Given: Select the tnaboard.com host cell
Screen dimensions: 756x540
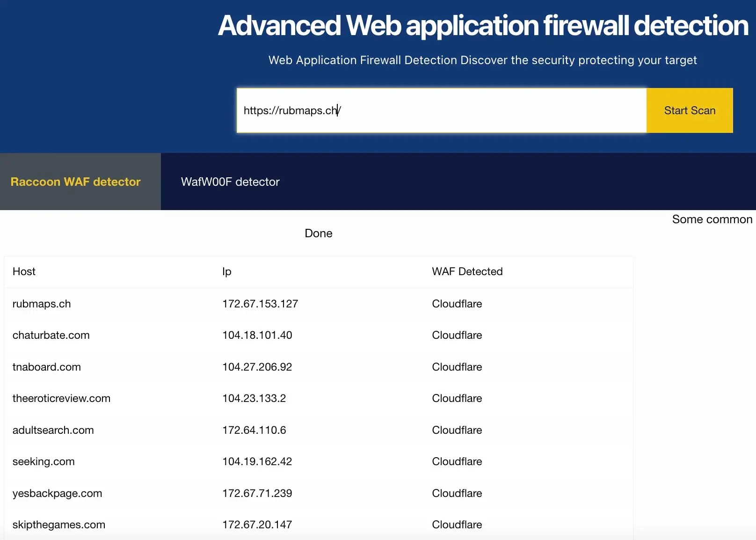Looking at the screenshot, I should [47, 367].
